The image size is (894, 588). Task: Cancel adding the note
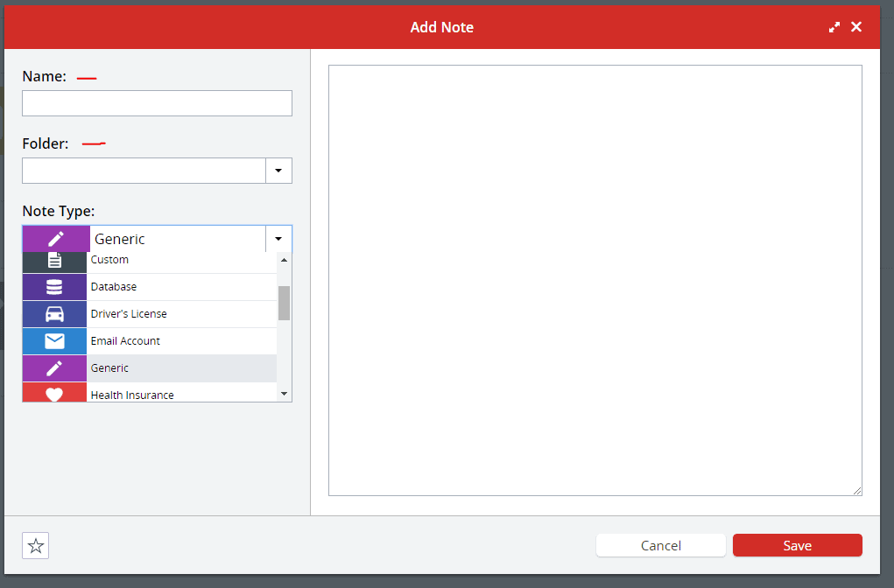click(660, 545)
